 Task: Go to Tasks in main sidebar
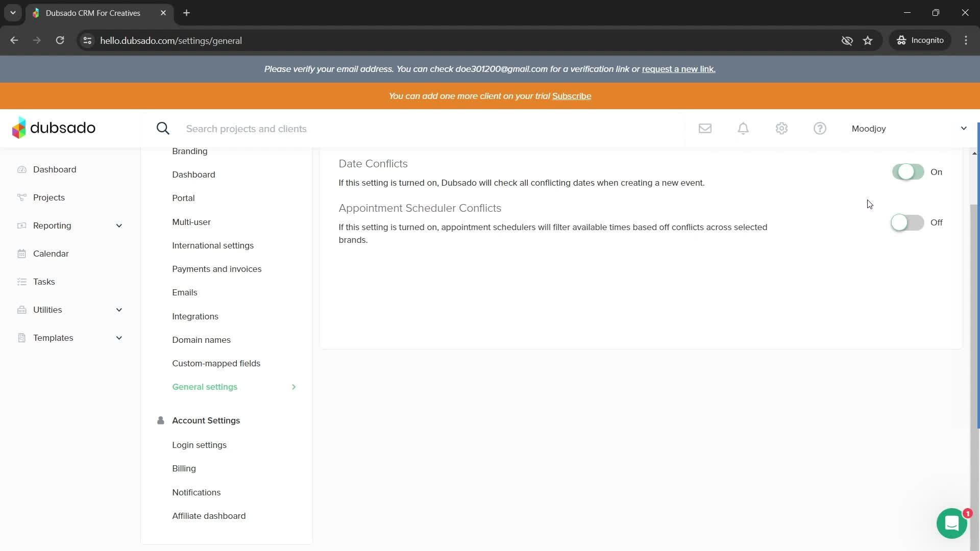(44, 282)
